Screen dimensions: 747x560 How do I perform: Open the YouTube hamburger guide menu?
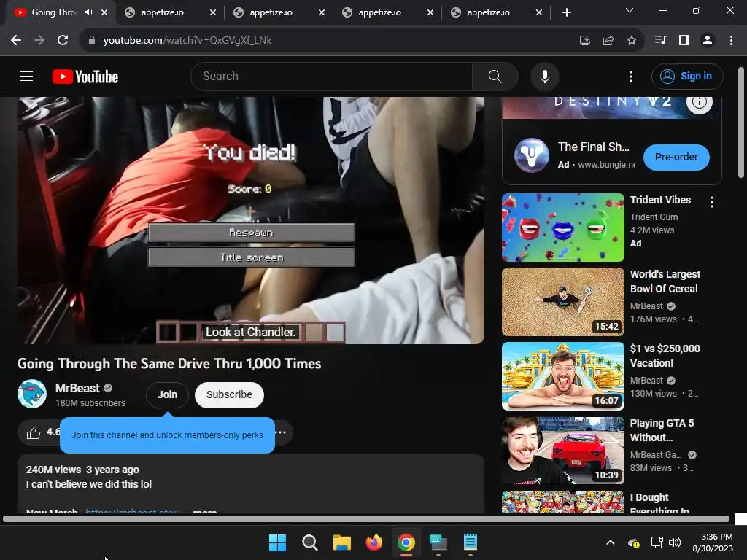pyautogui.click(x=26, y=76)
